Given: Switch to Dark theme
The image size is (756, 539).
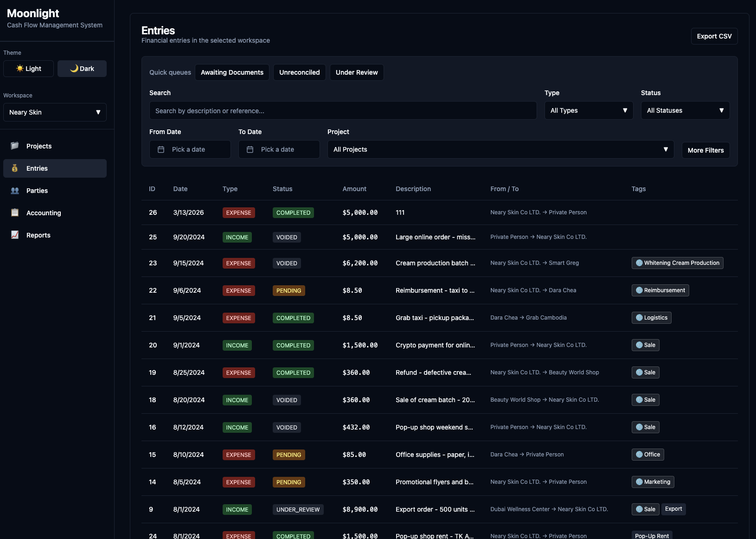Looking at the screenshot, I should click(82, 69).
